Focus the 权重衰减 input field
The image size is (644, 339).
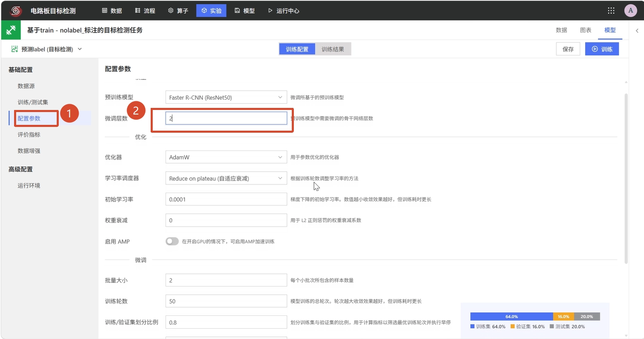click(226, 220)
